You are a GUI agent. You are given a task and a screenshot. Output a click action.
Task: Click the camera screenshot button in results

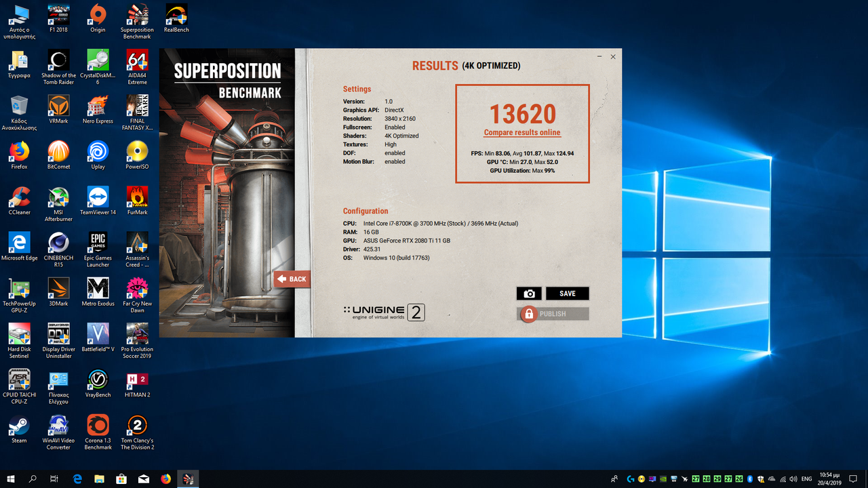[529, 293]
